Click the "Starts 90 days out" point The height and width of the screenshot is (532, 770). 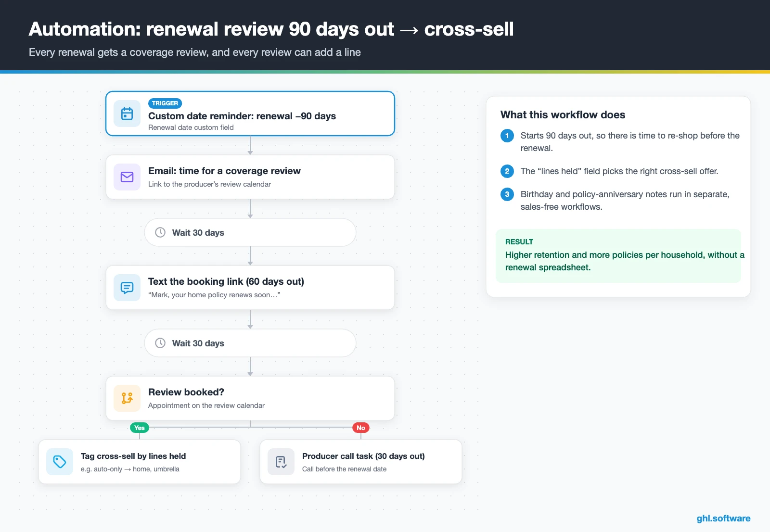630,142
